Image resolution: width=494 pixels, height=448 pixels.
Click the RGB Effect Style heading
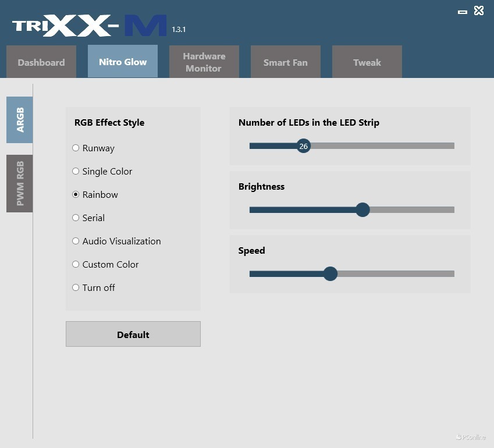[109, 123]
